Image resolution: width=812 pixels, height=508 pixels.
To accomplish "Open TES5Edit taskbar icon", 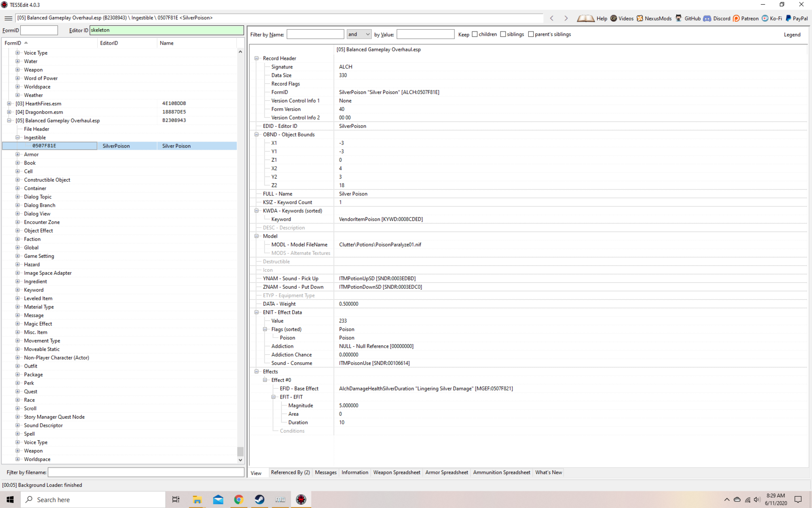I will pyautogui.click(x=301, y=500).
